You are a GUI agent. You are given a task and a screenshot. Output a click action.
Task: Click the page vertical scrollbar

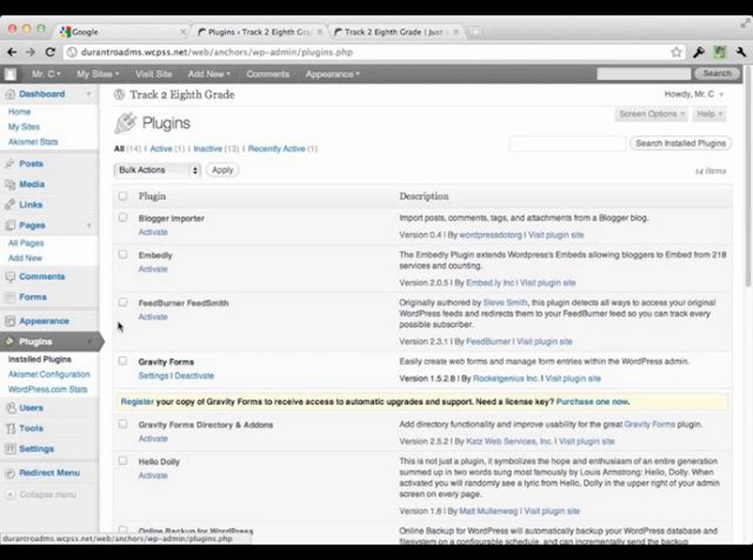pos(749,177)
